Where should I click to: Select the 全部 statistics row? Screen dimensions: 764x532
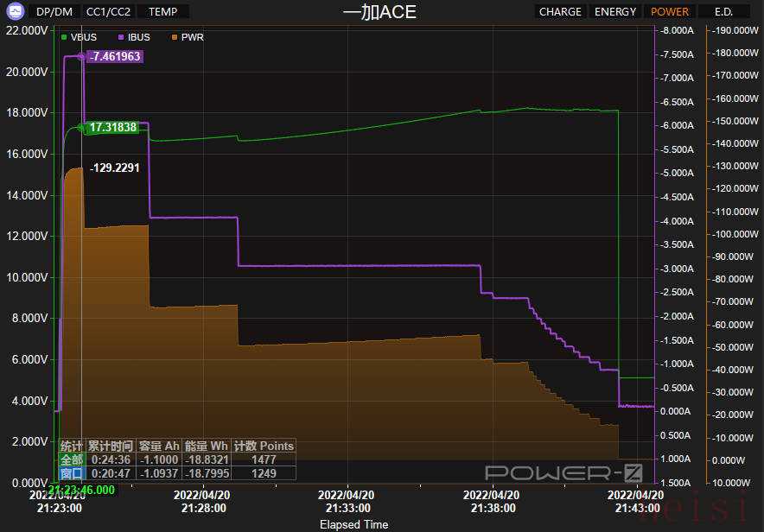tap(72, 459)
